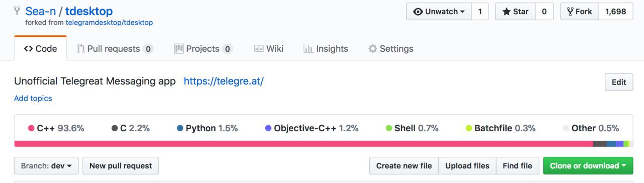
Task: Click the Pull requests tab icon
Action: [x=80, y=49]
